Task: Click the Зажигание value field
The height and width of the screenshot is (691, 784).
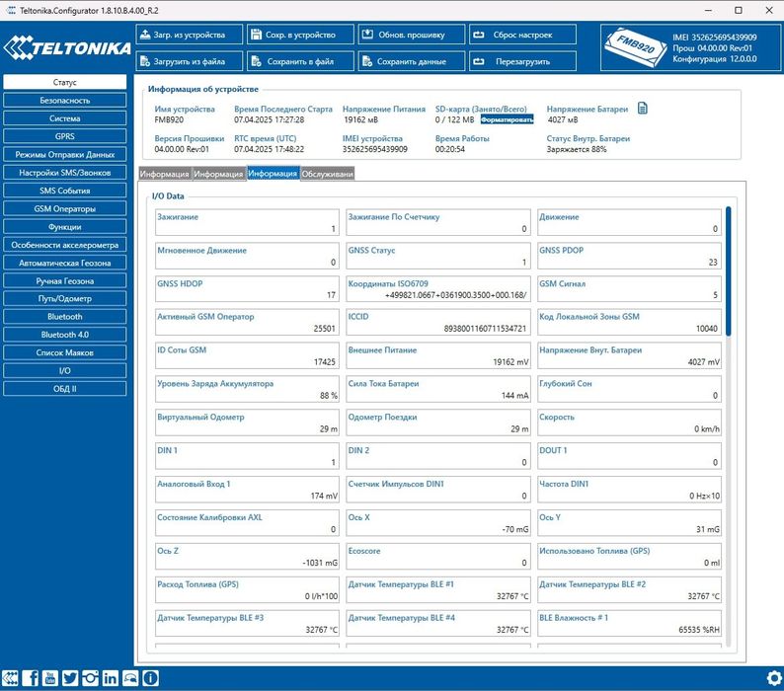Action: [x=247, y=222]
